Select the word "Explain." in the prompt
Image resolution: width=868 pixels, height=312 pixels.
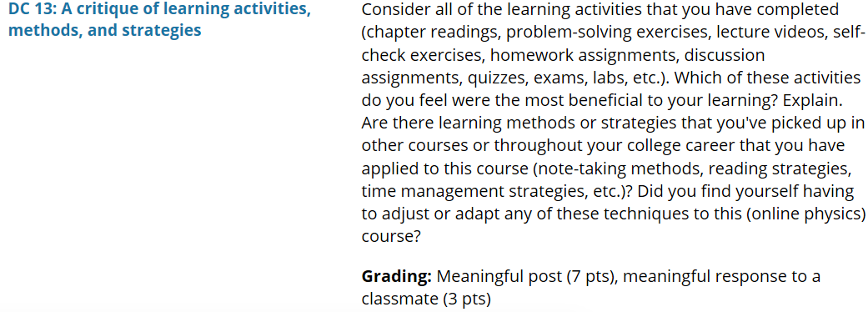pyautogui.click(x=813, y=102)
